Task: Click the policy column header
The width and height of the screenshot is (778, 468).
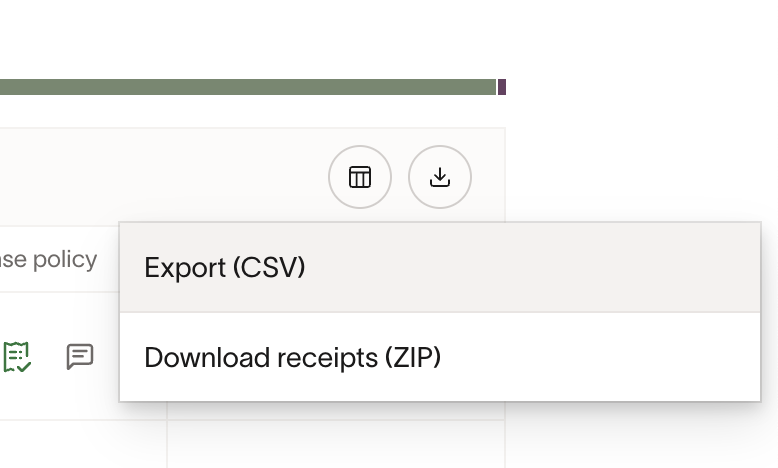Action: coord(48,260)
